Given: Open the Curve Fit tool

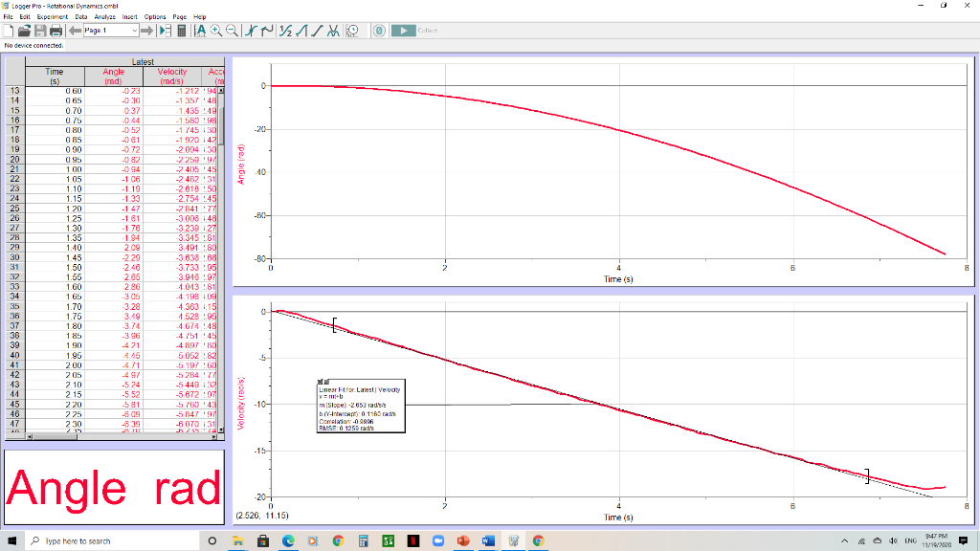Looking at the screenshot, I should [333, 31].
